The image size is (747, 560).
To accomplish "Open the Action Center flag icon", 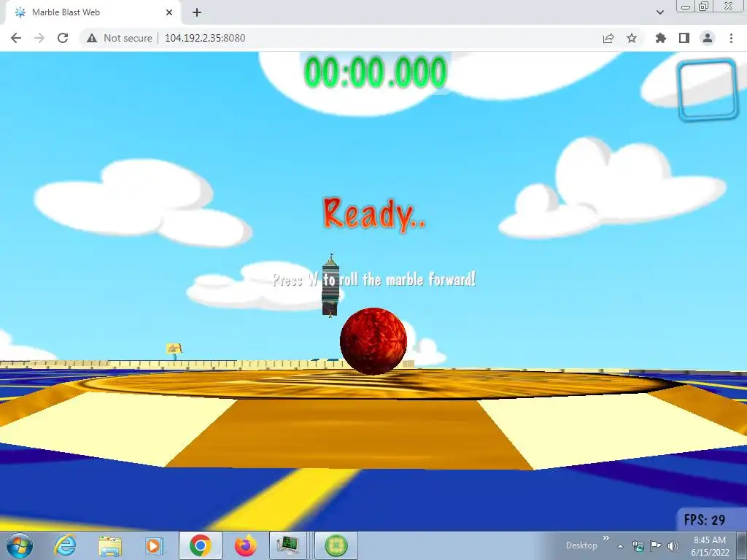I will 656,546.
